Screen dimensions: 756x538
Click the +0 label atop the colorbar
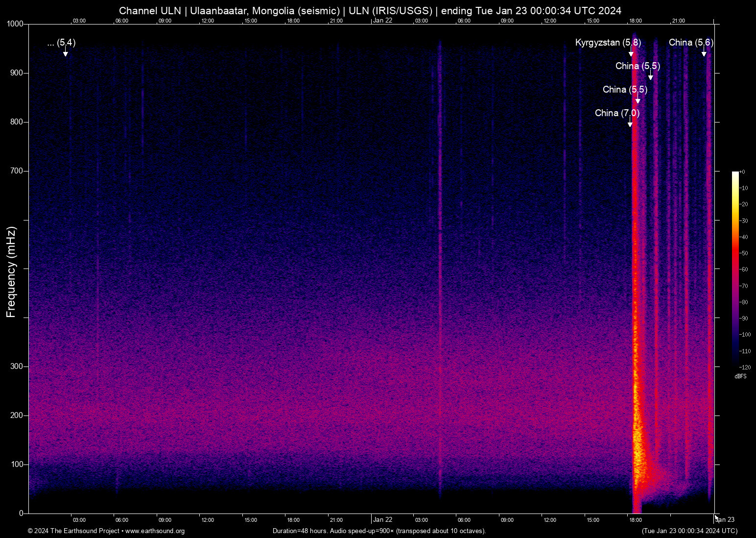pyautogui.click(x=741, y=171)
